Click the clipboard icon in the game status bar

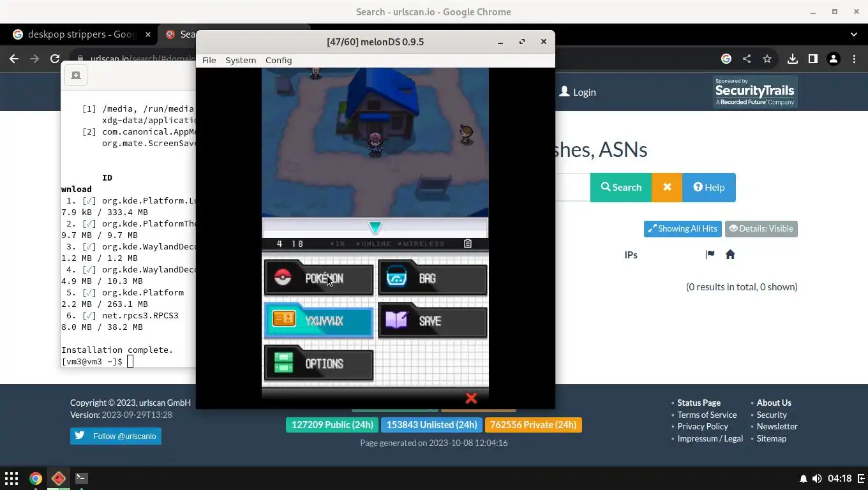(x=468, y=244)
